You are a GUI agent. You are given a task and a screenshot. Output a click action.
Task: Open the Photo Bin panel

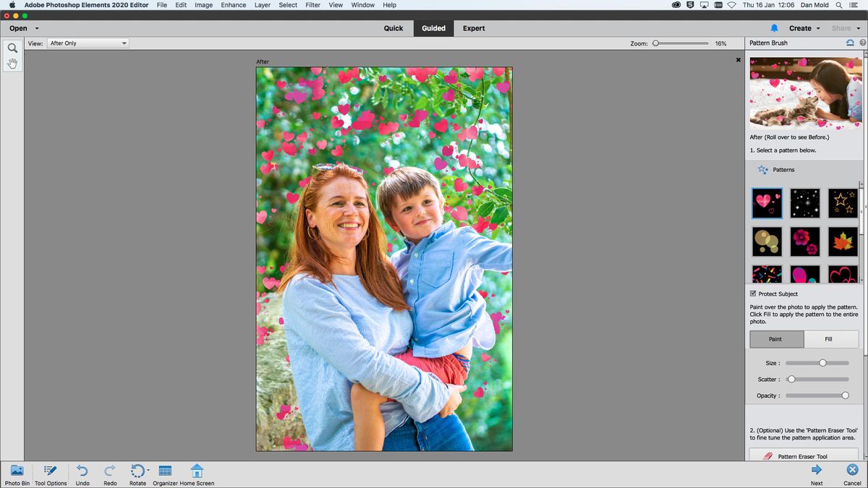coord(16,474)
